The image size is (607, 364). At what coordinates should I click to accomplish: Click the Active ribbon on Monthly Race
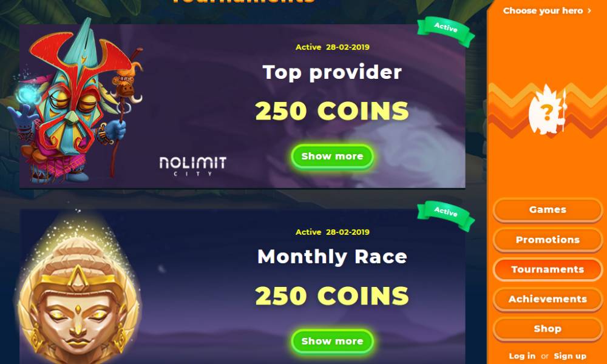tap(446, 216)
